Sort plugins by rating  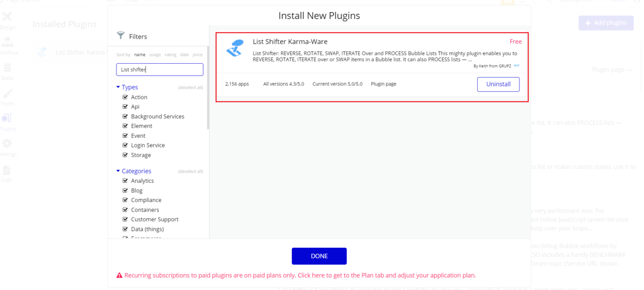pos(171,55)
